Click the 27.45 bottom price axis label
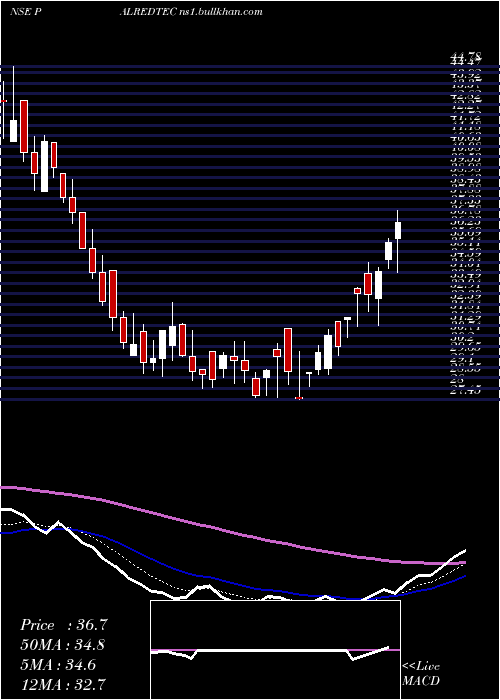The height and width of the screenshot is (700, 500). pos(466,391)
